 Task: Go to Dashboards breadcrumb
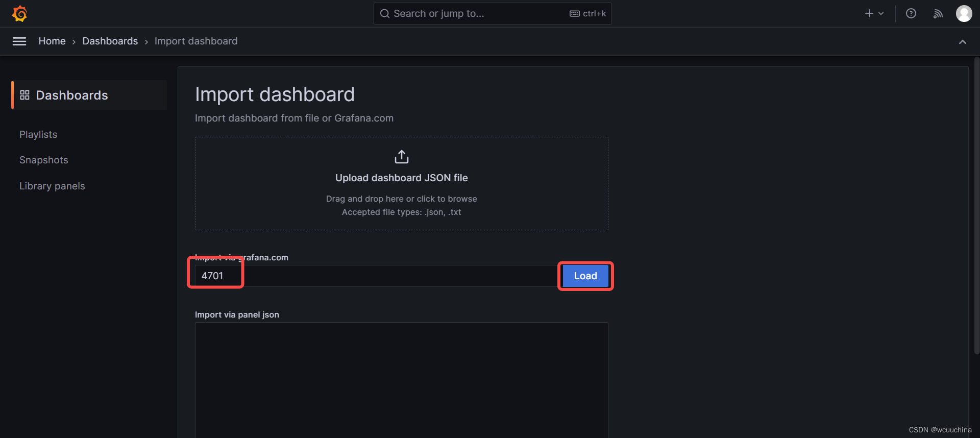pos(110,41)
